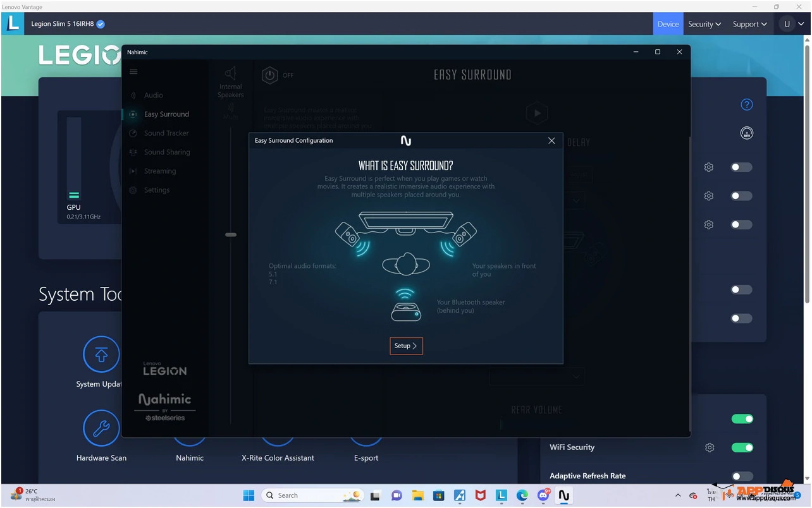Switch to Device tab in Lenovo Vantage
The image size is (812, 508).
click(668, 24)
